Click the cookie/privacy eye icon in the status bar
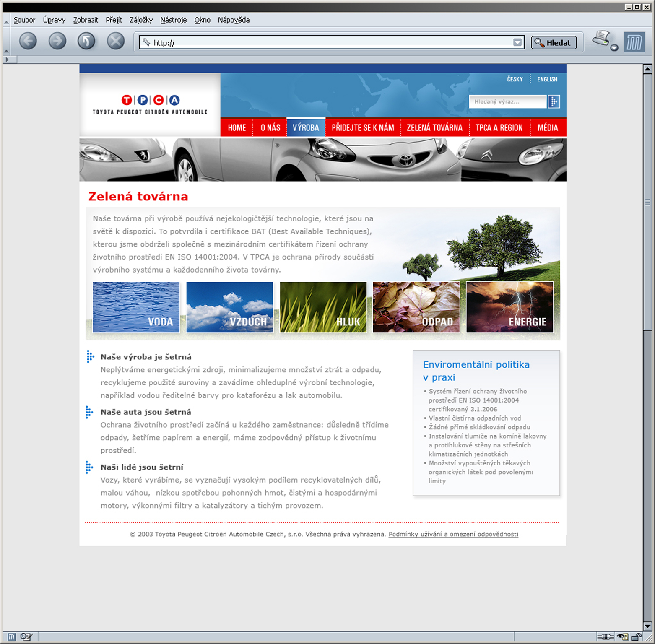The width and height of the screenshot is (655, 644). (622, 637)
